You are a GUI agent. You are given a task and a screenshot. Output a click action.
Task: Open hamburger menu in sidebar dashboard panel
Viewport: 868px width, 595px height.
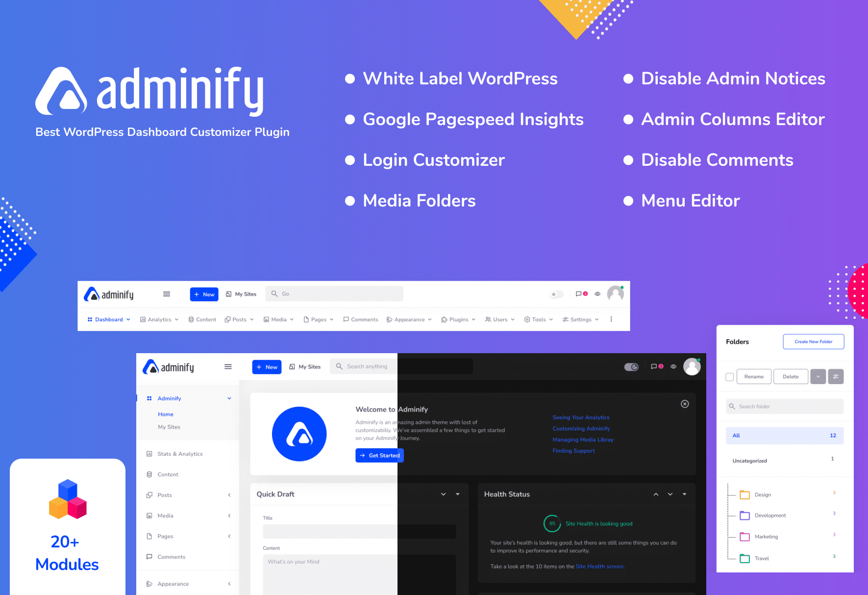(x=228, y=366)
